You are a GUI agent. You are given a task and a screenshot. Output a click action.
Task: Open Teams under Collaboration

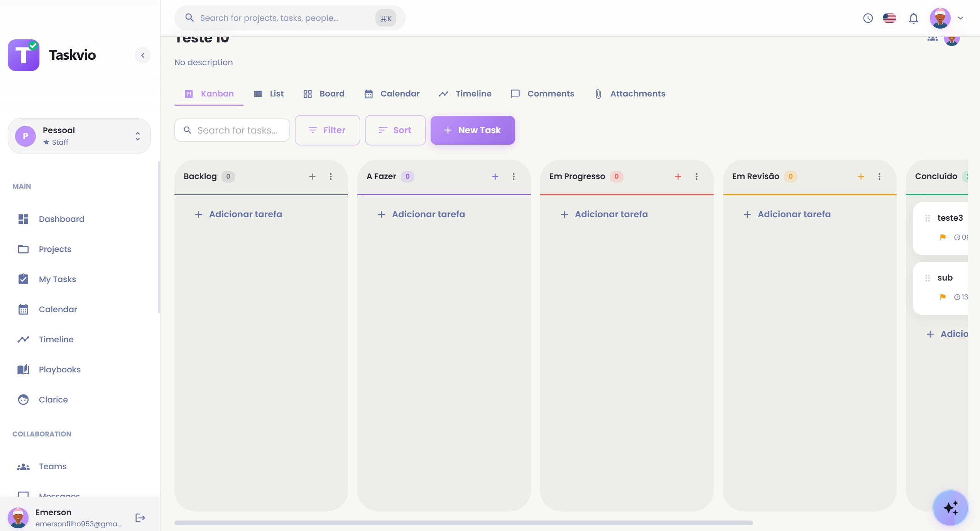click(52, 466)
